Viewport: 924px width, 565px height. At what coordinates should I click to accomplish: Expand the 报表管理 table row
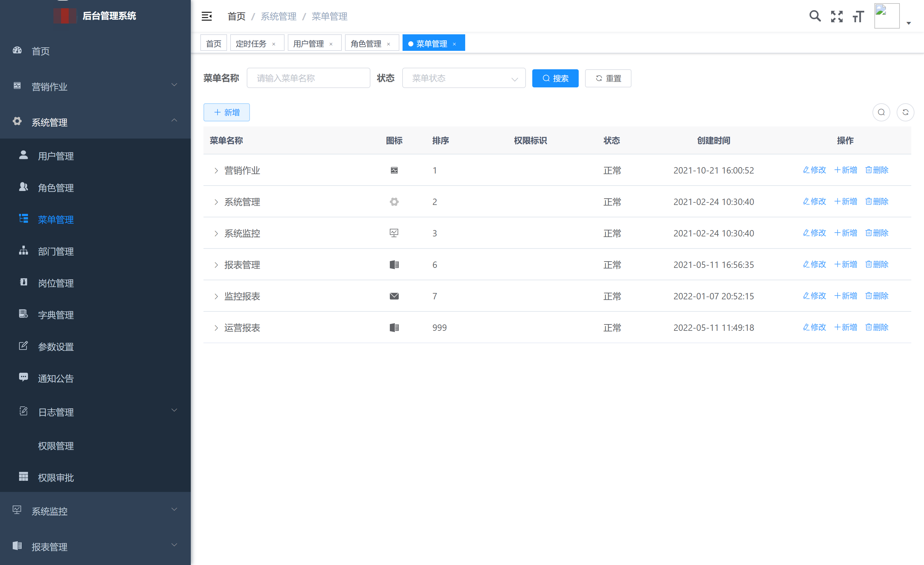pyautogui.click(x=216, y=265)
